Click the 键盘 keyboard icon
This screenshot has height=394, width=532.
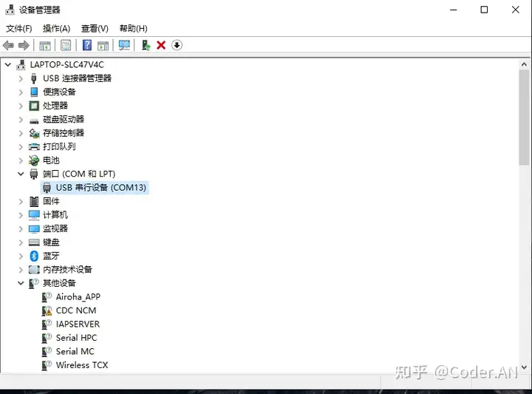point(34,242)
